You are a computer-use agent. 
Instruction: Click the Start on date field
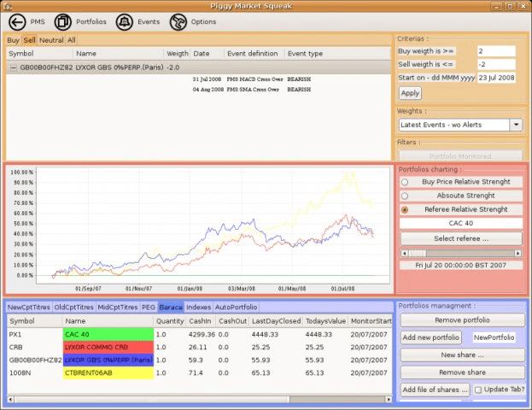(x=496, y=78)
